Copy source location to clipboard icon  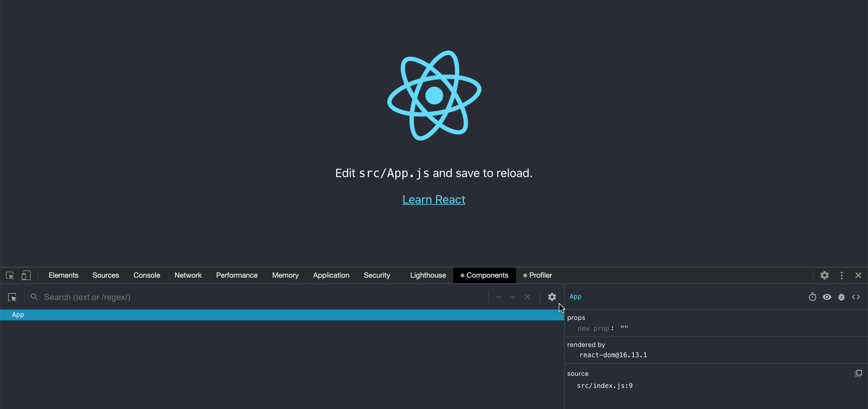858,373
